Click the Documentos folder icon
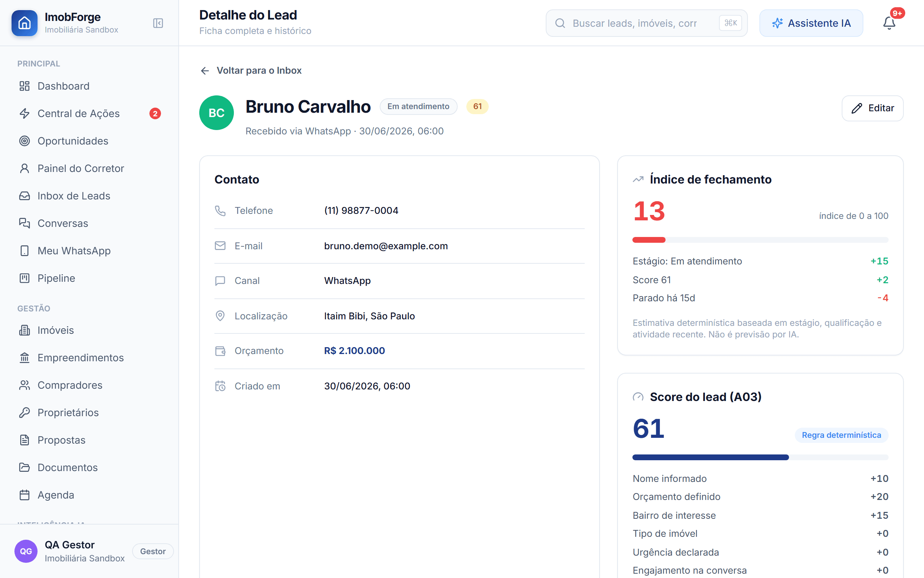Screen dimensions: 924x578 25,467
